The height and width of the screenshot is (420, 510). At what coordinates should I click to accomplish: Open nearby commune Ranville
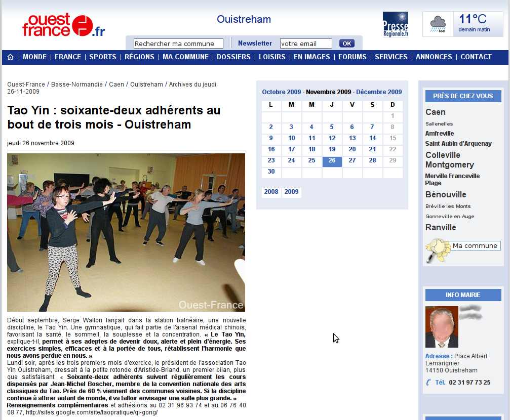[441, 228]
